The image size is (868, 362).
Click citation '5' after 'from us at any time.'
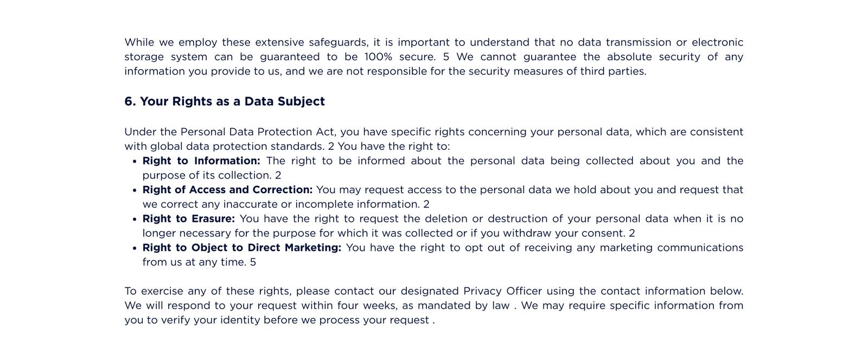[x=253, y=262]
